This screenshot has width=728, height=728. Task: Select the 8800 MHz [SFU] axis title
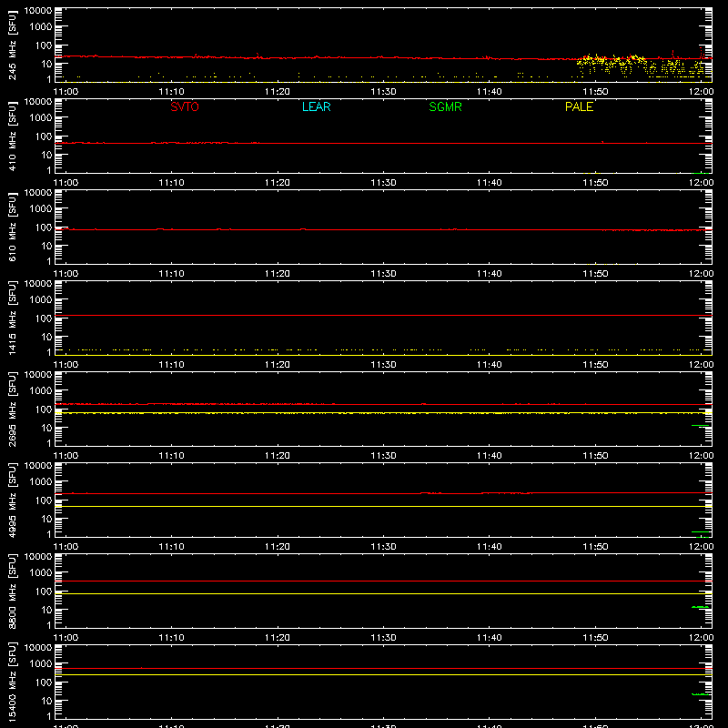(x=12, y=591)
